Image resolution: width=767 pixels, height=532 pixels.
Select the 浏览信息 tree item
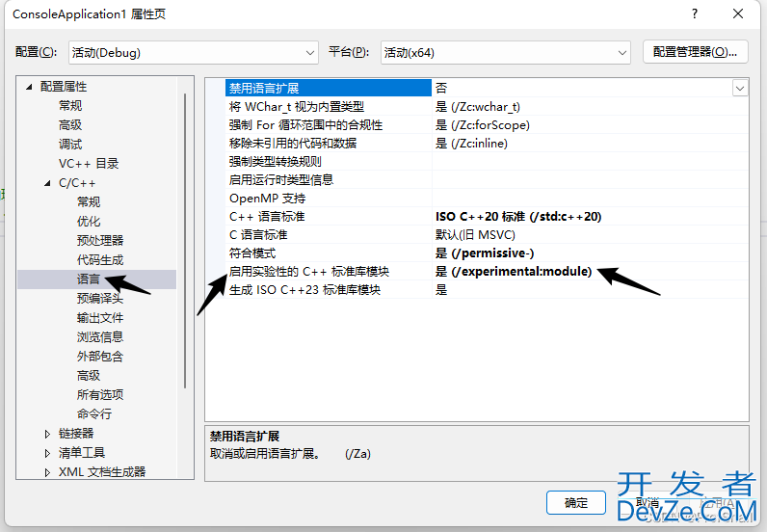(100, 336)
